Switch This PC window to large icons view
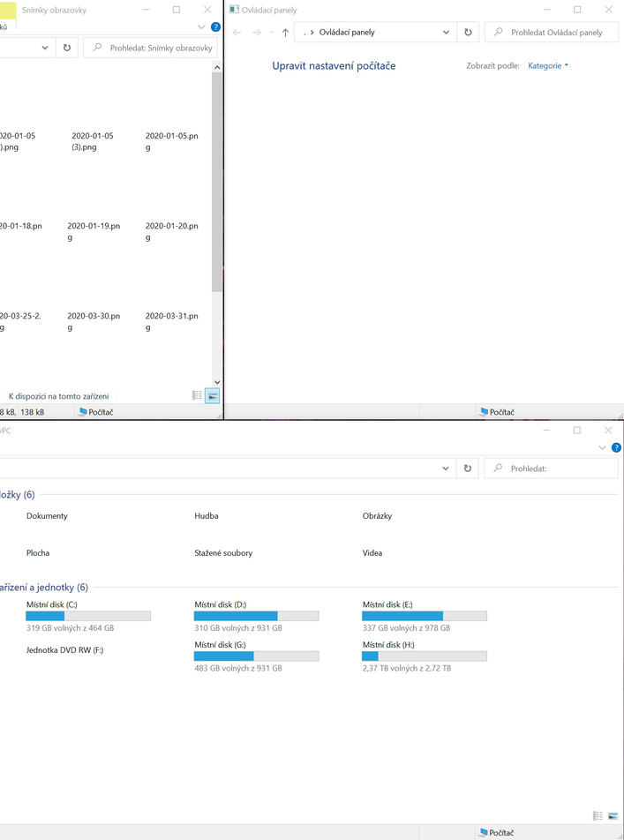The image size is (624, 840). (x=613, y=816)
